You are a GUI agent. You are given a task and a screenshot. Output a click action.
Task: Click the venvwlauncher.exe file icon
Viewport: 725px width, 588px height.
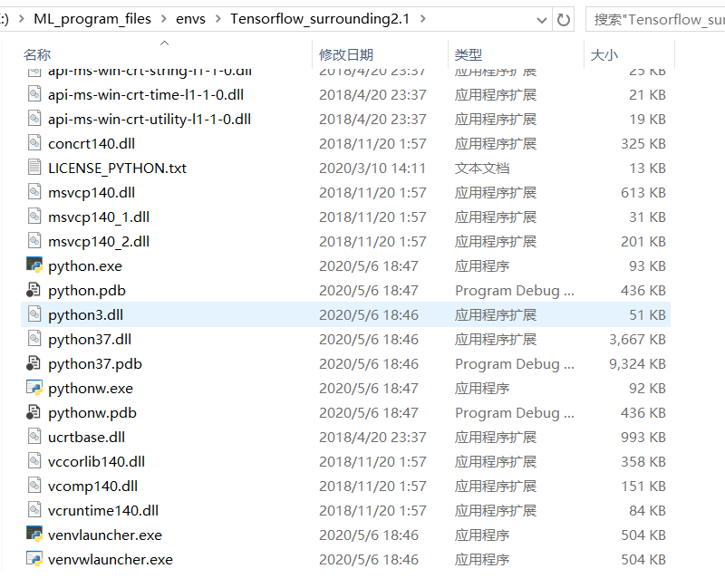pos(34,558)
